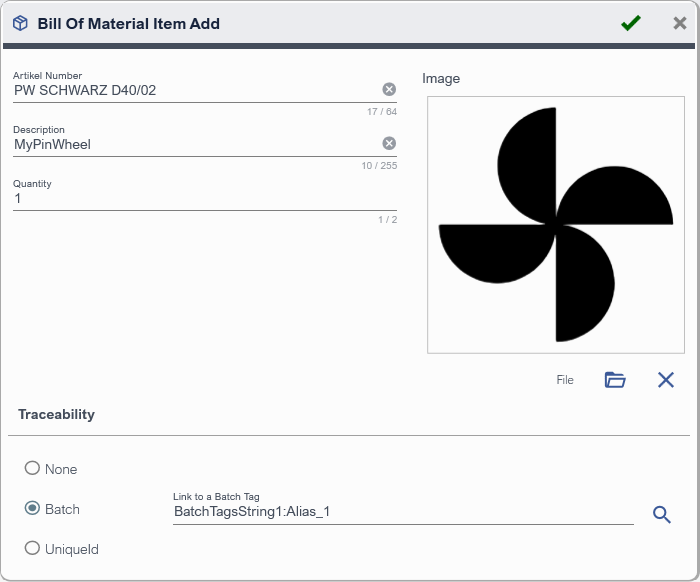Click the package icon in the title bar
This screenshot has height=582, width=700.
[20, 23]
